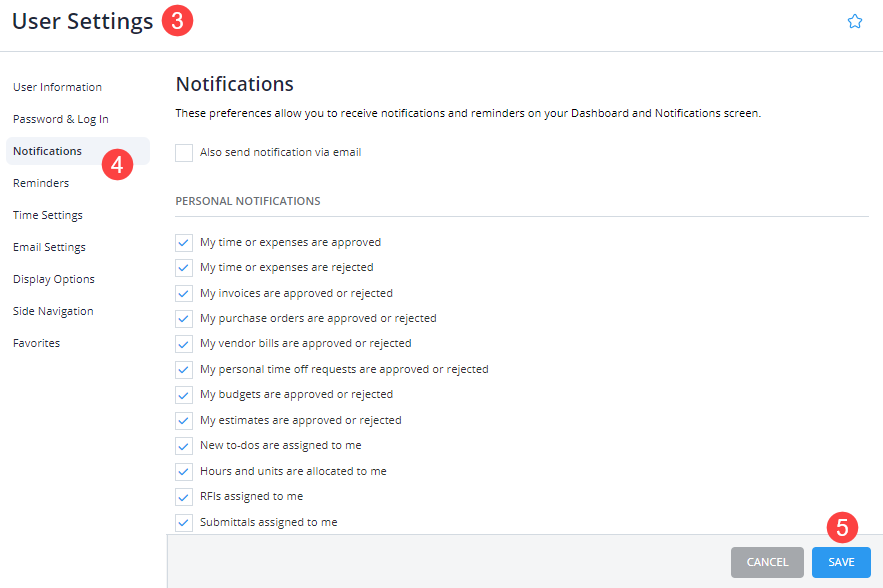Disable purchase order approval notifications
Viewport: 883px width, 588px height.
click(x=183, y=318)
